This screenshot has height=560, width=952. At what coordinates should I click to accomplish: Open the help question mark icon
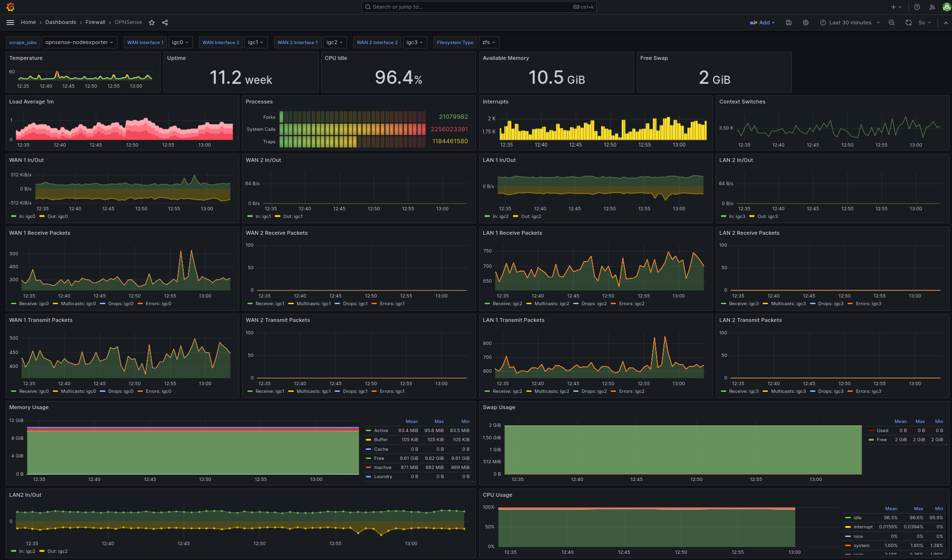[917, 7]
